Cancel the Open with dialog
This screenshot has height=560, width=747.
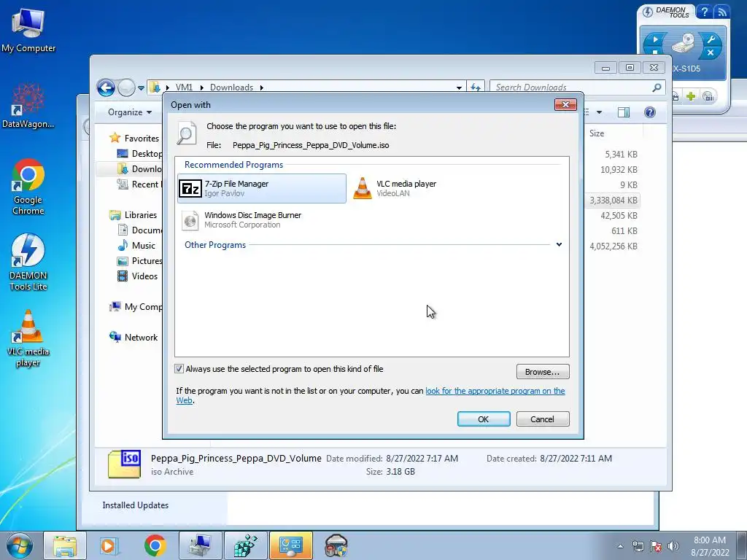tap(543, 419)
